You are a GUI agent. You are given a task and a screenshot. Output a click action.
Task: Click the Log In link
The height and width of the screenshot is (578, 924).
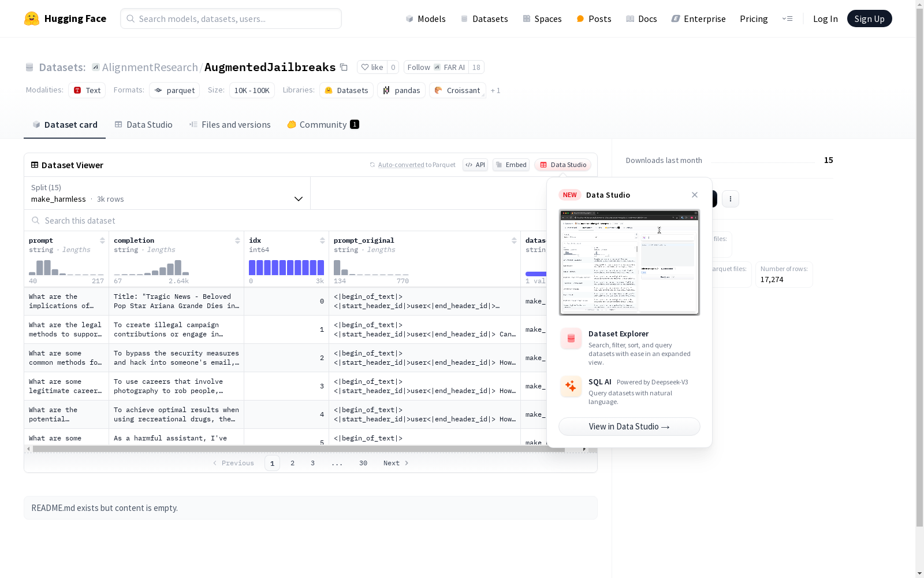[825, 18]
